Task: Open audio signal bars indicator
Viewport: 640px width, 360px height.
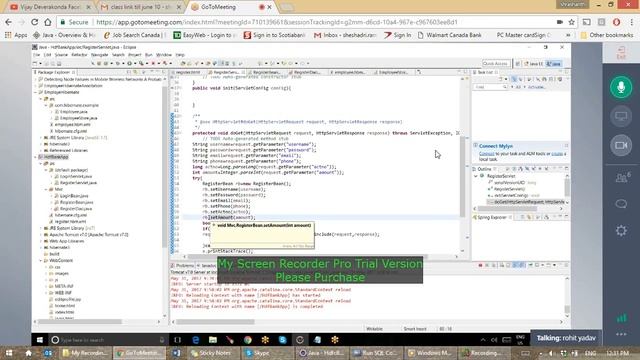Action: point(621,318)
